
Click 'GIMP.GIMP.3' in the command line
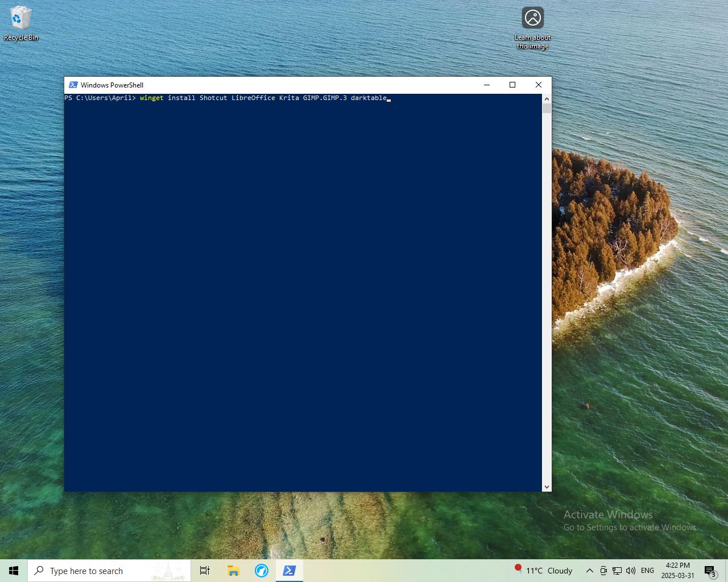click(x=325, y=98)
